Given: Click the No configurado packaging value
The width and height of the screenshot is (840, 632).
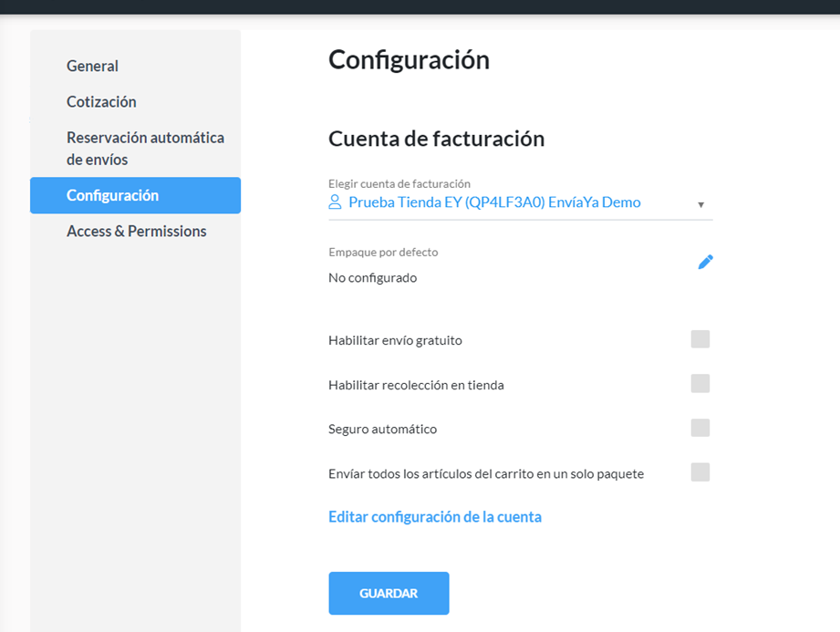Looking at the screenshot, I should (x=372, y=278).
